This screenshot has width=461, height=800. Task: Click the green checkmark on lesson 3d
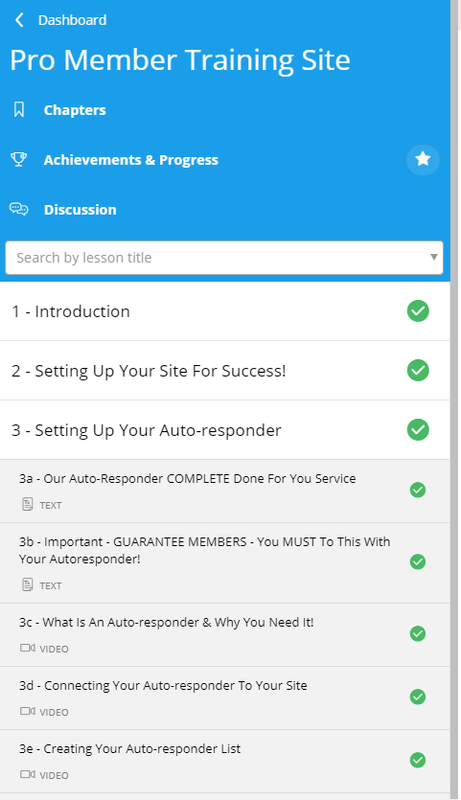coord(418,696)
